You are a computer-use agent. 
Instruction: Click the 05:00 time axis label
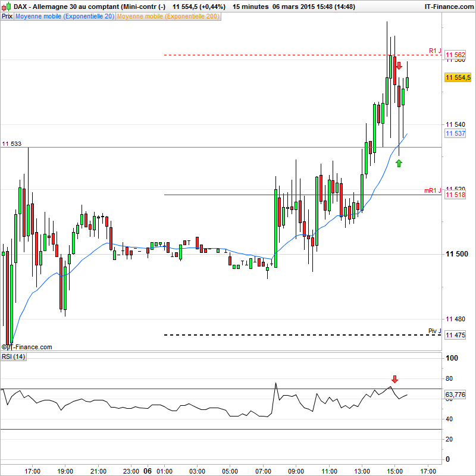click(230, 471)
